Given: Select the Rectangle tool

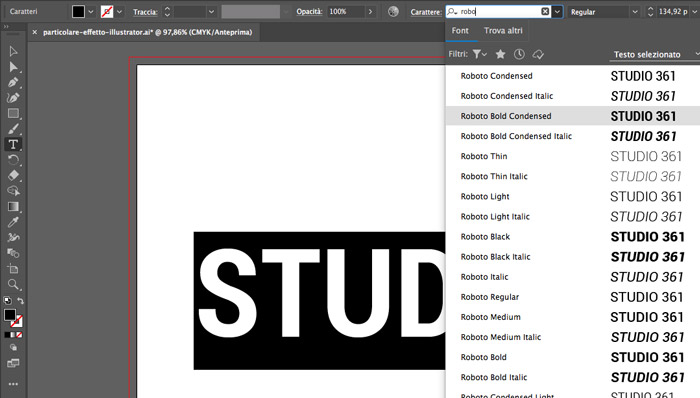Looking at the screenshot, I should [13, 113].
